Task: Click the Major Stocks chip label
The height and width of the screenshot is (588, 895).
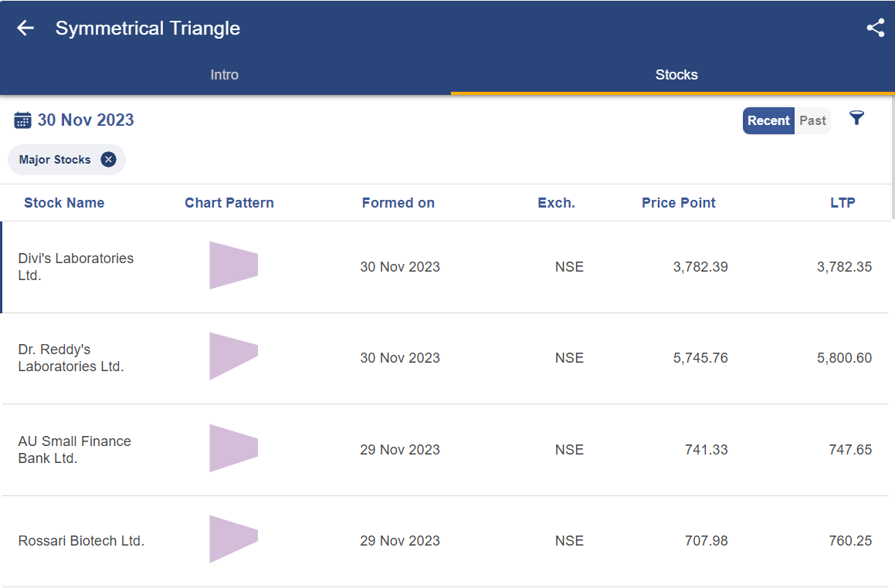Action: [x=55, y=160]
